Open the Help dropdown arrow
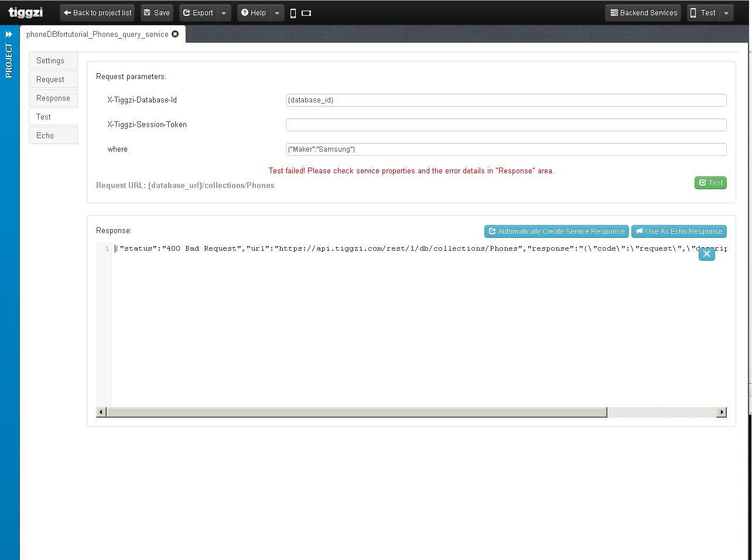 pyautogui.click(x=277, y=13)
